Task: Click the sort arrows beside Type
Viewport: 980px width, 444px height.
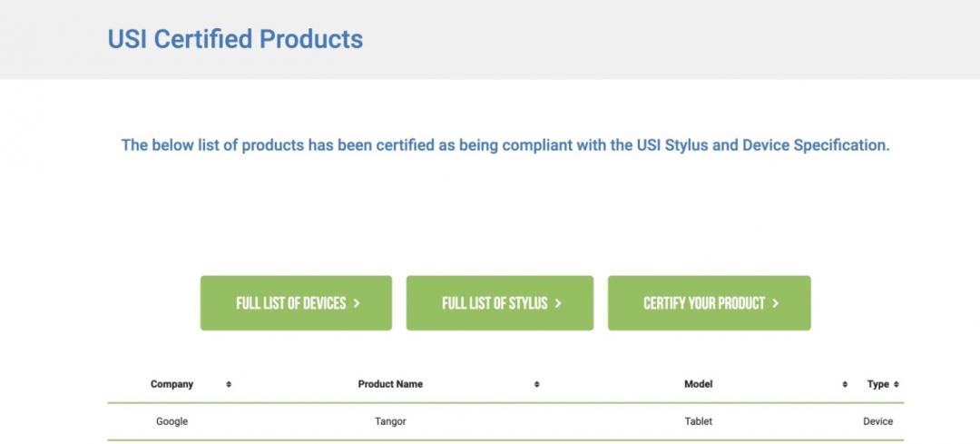Action: pyautogui.click(x=897, y=384)
